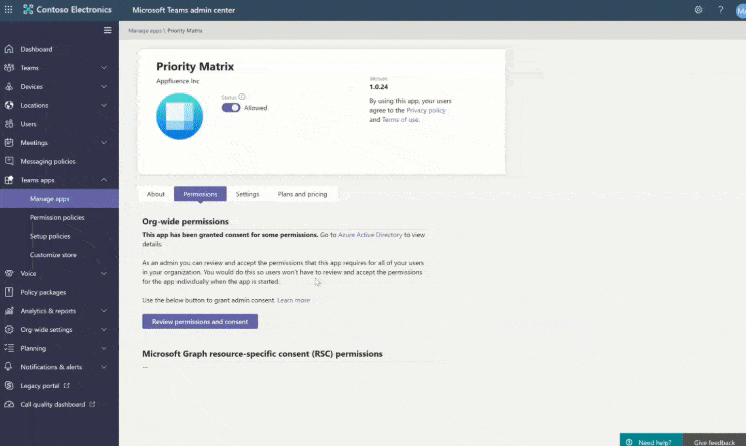746x446 pixels.
Task: Collapse sidebar using hamburger menu icon
Action: pyautogui.click(x=108, y=30)
